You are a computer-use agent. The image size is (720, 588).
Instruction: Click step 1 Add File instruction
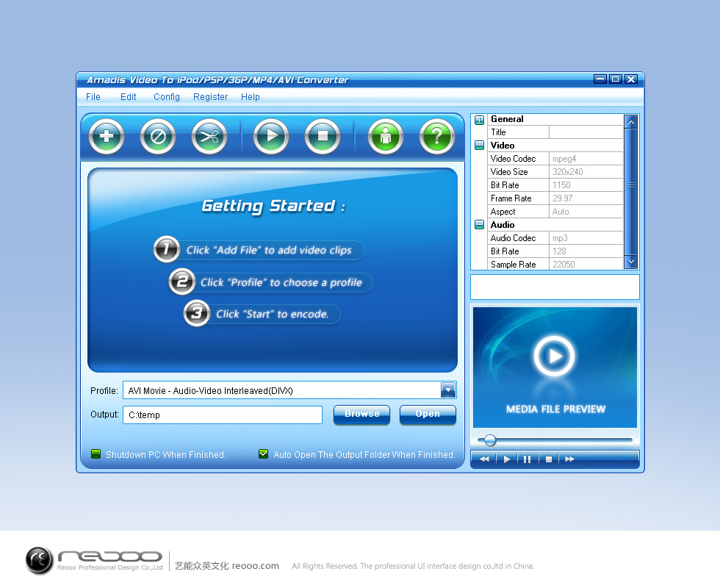(259, 250)
